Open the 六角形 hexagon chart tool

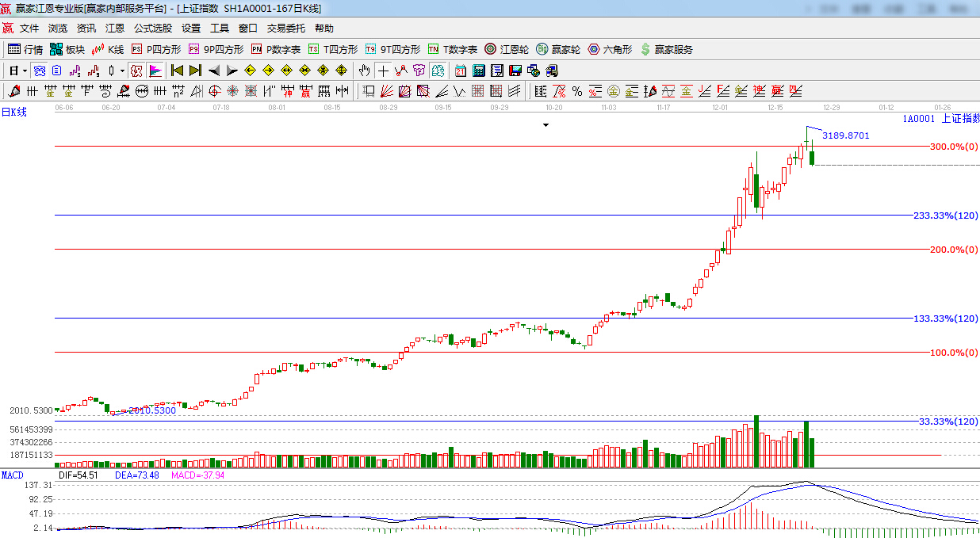pos(610,49)
